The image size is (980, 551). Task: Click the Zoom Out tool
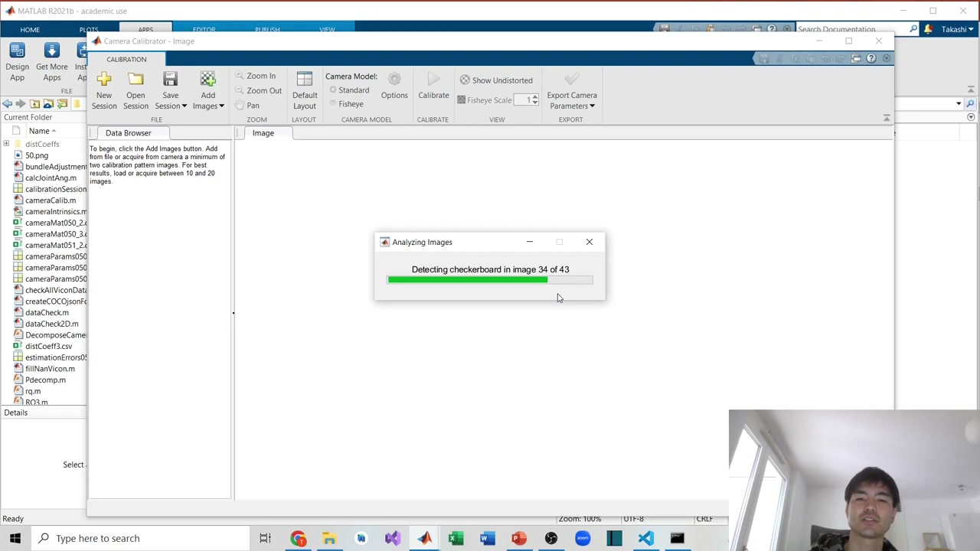[258, 90]
